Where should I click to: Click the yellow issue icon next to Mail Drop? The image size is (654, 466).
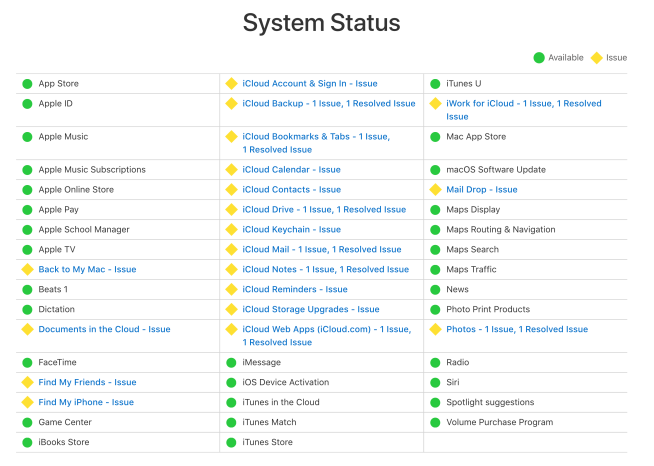click(x=435, y=190)
